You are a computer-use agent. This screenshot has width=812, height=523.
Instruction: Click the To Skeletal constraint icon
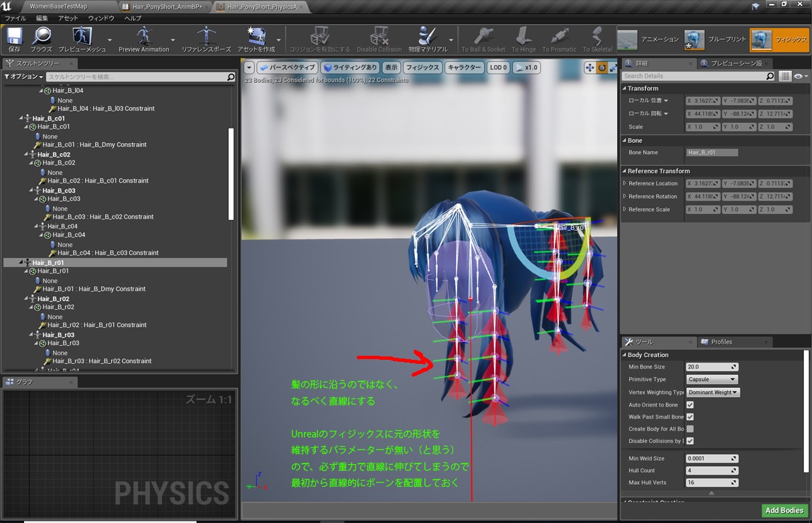[x=597, y=36]
